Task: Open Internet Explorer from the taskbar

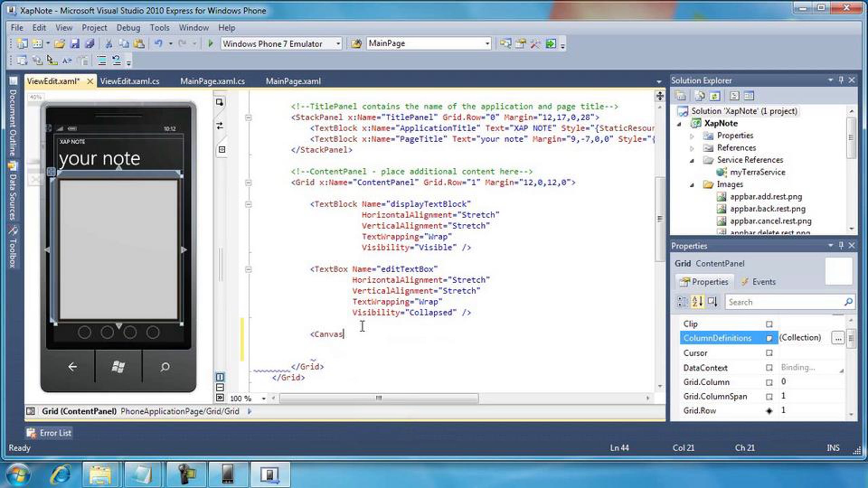Action: coord(61,474)
